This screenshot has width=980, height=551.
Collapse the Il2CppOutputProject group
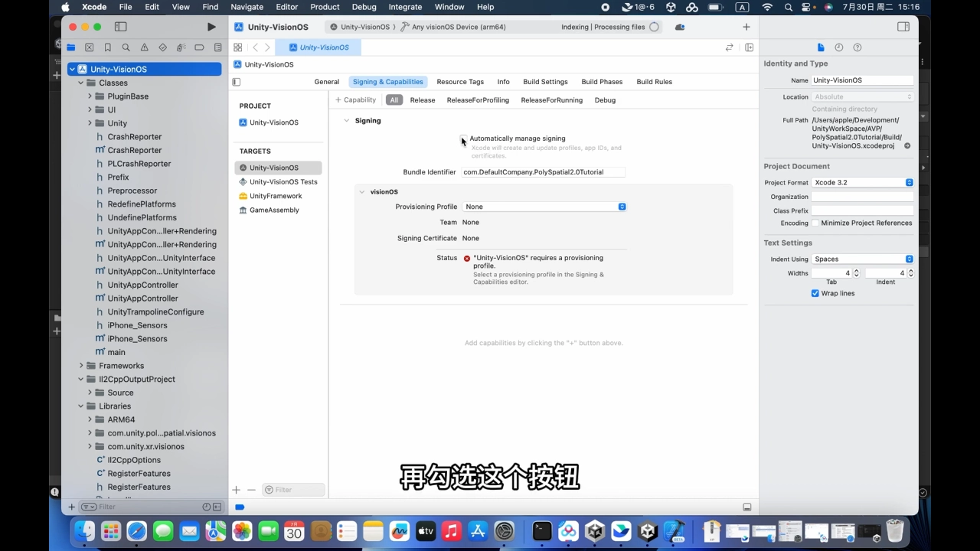coord(81,379)
